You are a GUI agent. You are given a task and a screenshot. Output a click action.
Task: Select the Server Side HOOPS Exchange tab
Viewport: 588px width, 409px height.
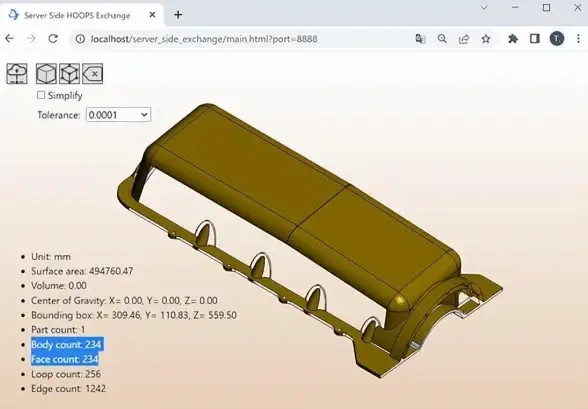coord(82,15)
